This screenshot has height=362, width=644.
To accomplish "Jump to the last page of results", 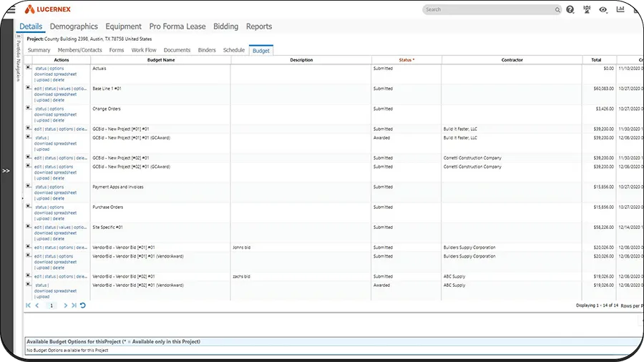I will coord(74,305).
